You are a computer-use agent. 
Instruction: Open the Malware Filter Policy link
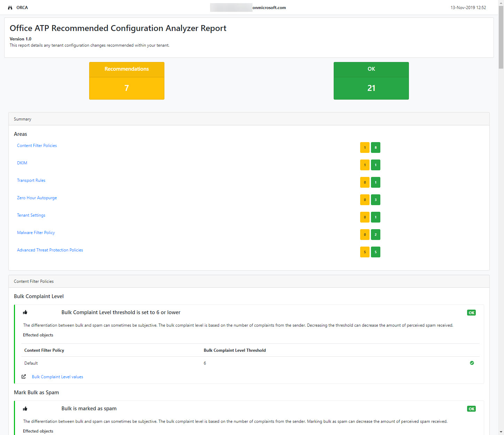[36, 233]
